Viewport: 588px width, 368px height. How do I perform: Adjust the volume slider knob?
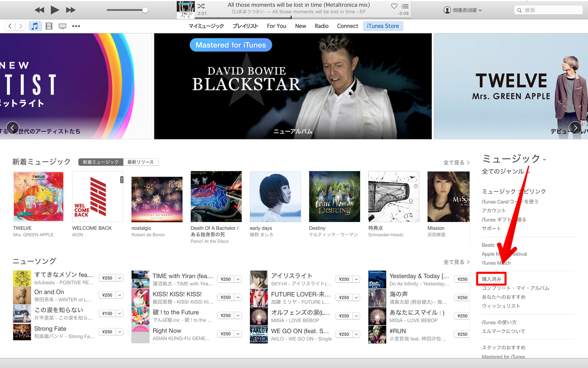click(x=145, y=10)
